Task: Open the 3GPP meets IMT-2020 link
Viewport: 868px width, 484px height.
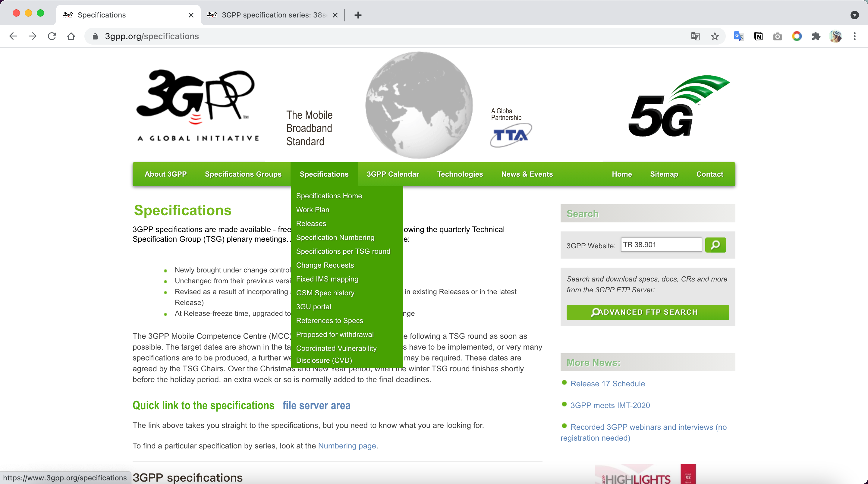Action: click(610, 405)
